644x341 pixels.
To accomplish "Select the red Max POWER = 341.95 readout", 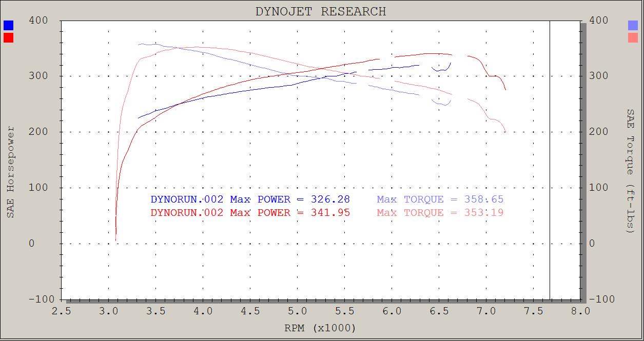I will click(250, 212).
